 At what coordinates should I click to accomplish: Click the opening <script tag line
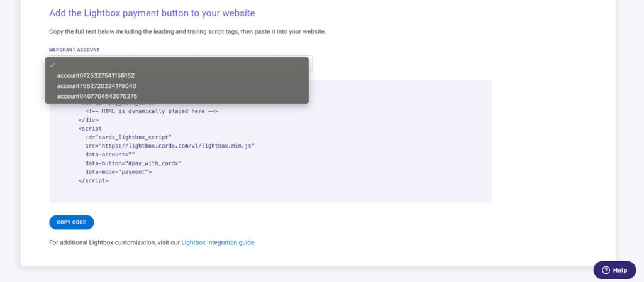tap(90, 128)
